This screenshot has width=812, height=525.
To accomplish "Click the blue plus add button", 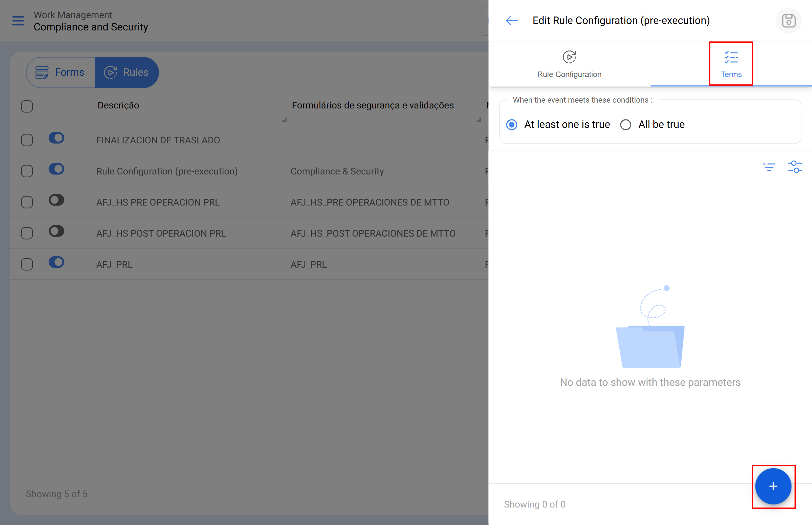I will click(773, 486).
